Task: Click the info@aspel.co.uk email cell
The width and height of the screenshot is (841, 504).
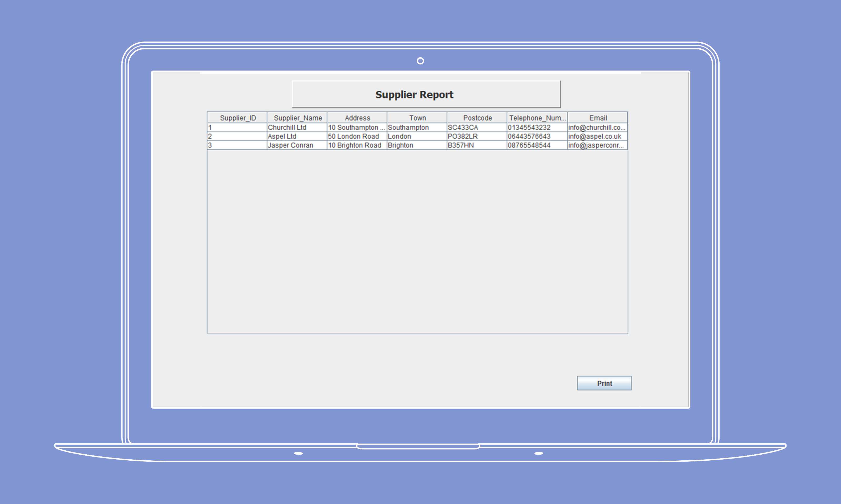Action: click(597, 136)
